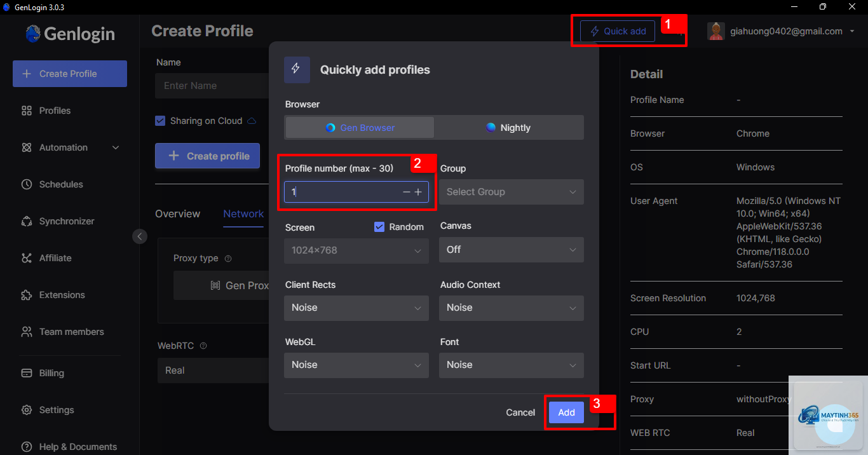Click the lightning icon in dialog header
The width and height of the screenshot is (868, 455).
(297, 70)
